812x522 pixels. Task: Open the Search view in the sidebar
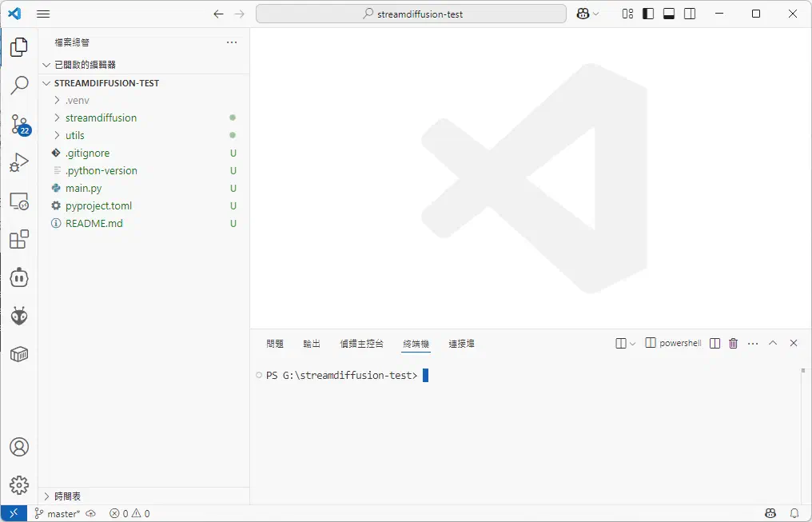pyautogui.click(x=19, y=86)
